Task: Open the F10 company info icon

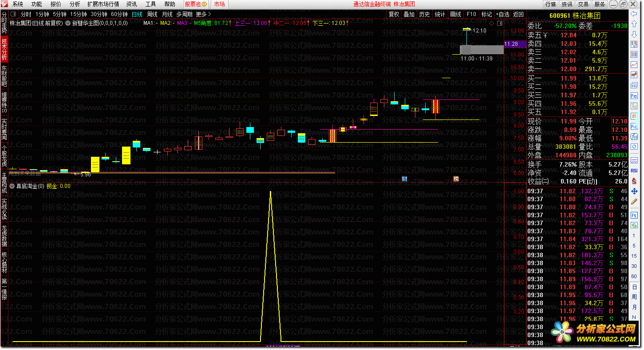Action: tap(634, 95)
